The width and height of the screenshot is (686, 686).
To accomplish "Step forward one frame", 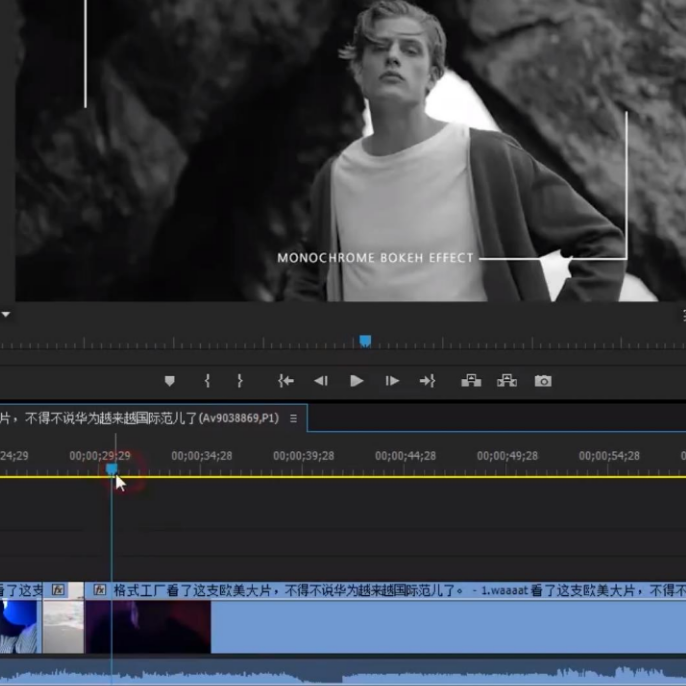I will point(392,381).
